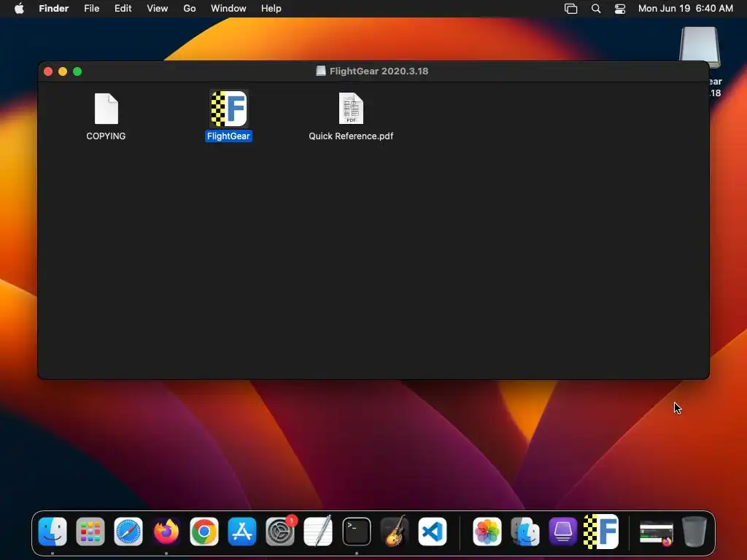The width and height of the screenshot is (747, 560).
Task: Open Apple Configurator from the Dock
Action: (563, 532)
